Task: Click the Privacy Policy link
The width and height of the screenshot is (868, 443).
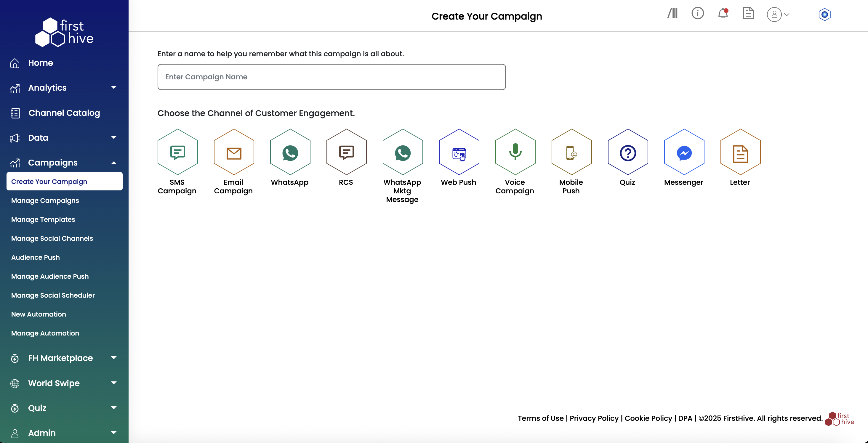Action: (x=594, y=418)
